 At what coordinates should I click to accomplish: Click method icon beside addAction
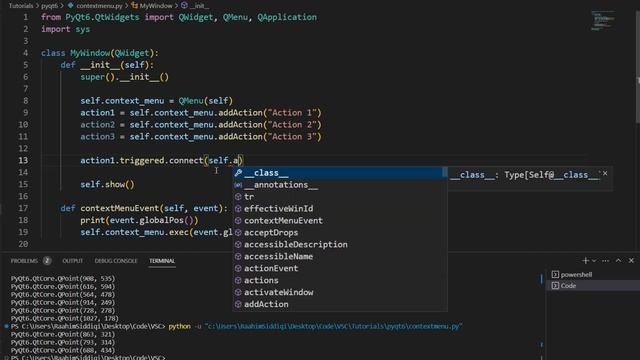pos(238,304)
